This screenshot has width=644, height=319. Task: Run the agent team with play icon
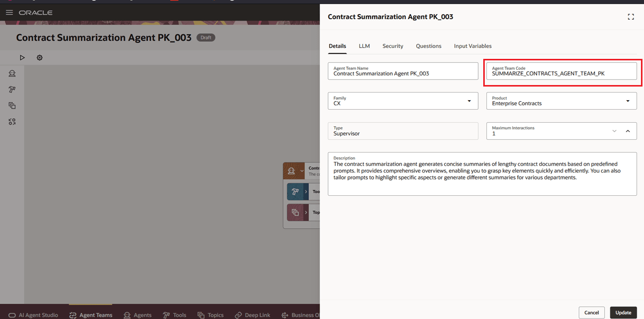point(22,58)
